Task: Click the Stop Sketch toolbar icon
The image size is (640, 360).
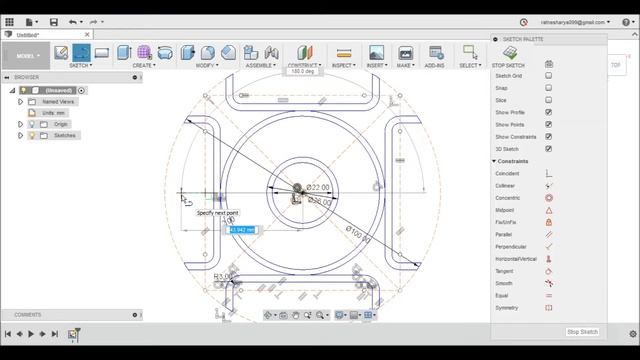Action: pyautogui.click(x=510, y=53)
